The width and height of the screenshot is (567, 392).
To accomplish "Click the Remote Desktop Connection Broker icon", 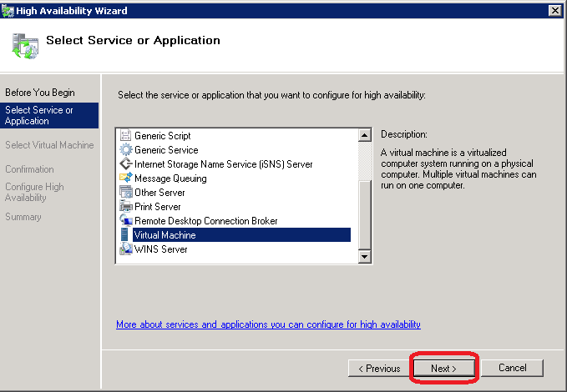I will coord(126,221).
